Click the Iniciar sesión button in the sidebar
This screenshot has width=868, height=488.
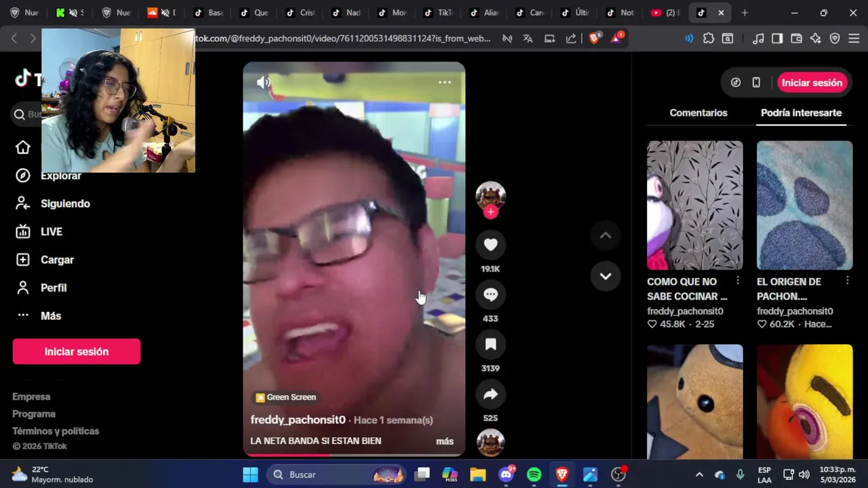click(x=77, y=352)
